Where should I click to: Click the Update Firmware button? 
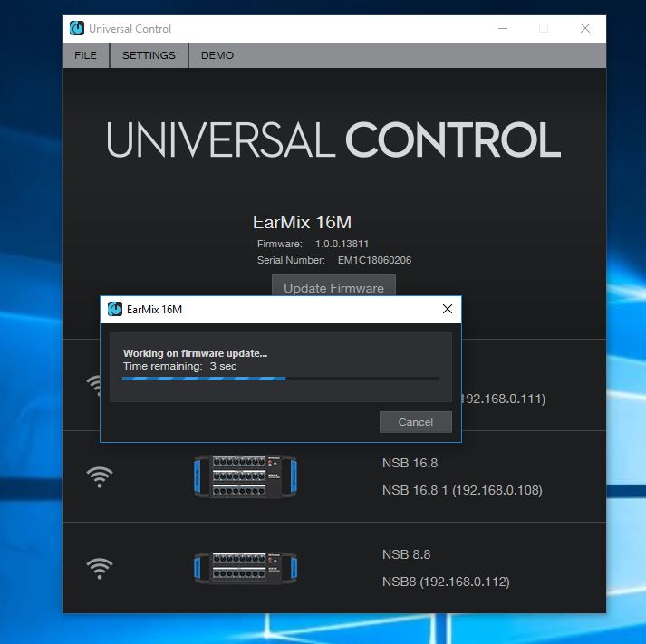click(x=333, y=285)
